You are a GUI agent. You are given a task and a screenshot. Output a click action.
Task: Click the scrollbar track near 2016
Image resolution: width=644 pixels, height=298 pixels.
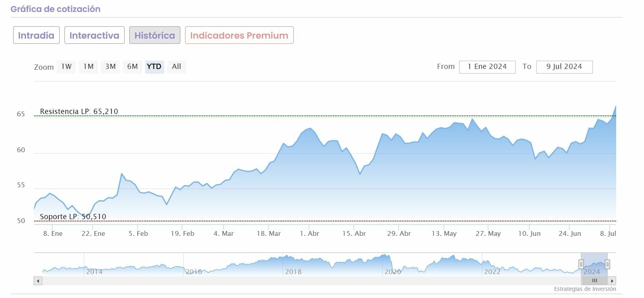194,281
